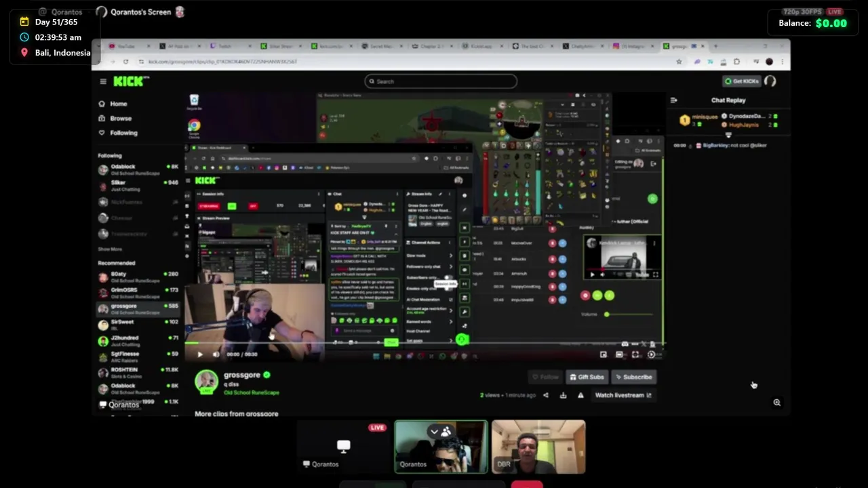Open the Kick hamburger sidebar menu
The height and width of the screenshot is (488, 868).
[x=103, y=81]
